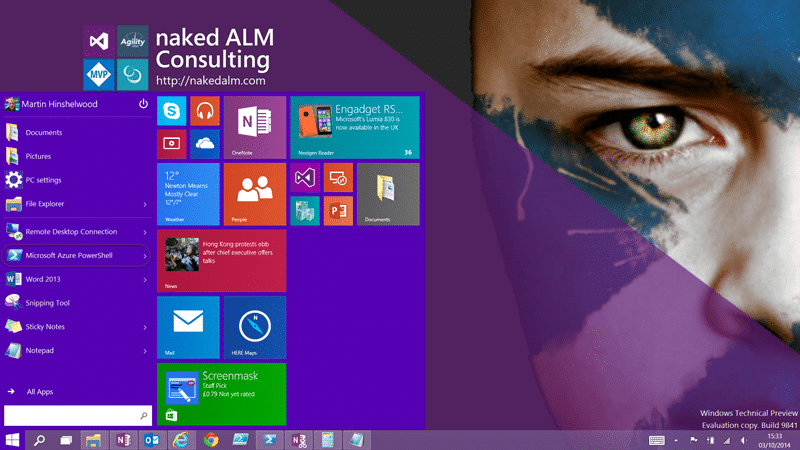Open the red Video tile
The height and width of the screenshot is (450, 800).
tap(171, 144)
